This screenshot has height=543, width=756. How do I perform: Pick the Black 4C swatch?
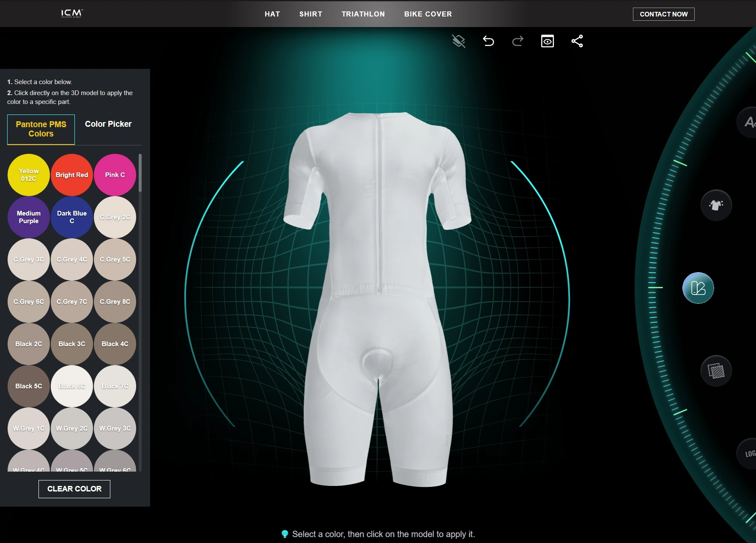115,344
